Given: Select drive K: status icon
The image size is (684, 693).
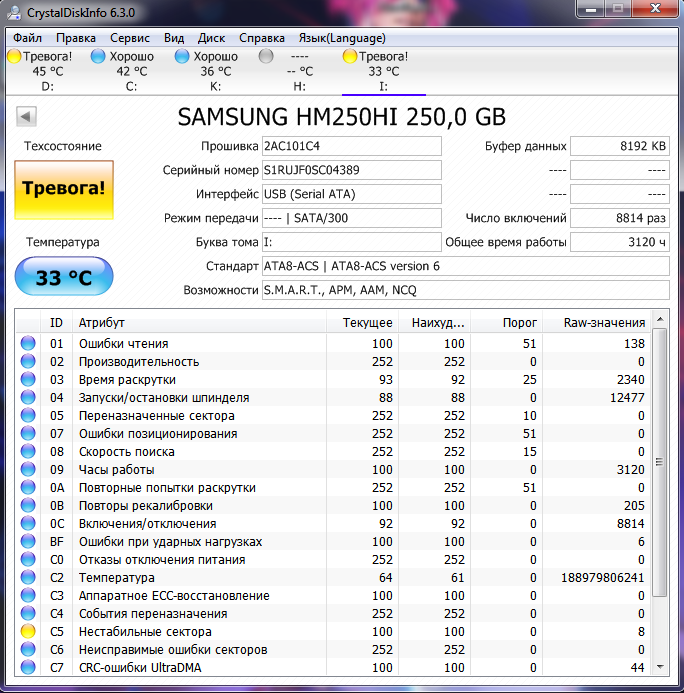Looking at the screenshot, I should [x=182, y=57].
